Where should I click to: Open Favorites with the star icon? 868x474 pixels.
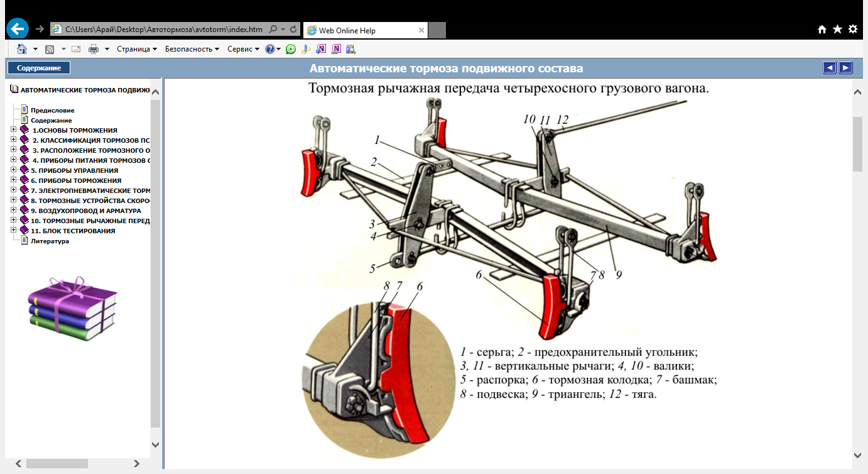[x=837, y=30]
